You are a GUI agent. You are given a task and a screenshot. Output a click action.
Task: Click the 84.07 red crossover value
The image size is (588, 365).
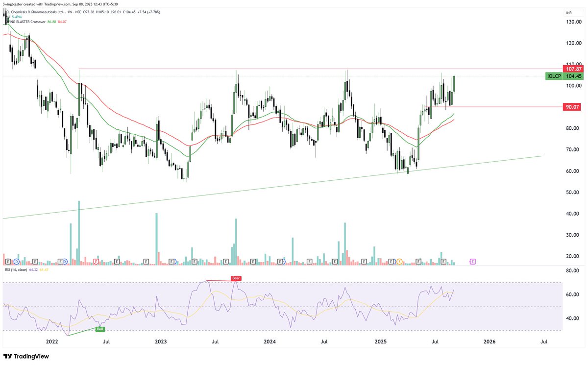tap(62, 22)
